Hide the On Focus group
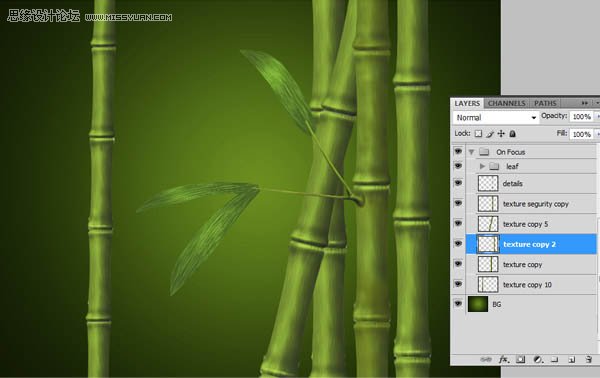600x378 pixels. (458, 151)
